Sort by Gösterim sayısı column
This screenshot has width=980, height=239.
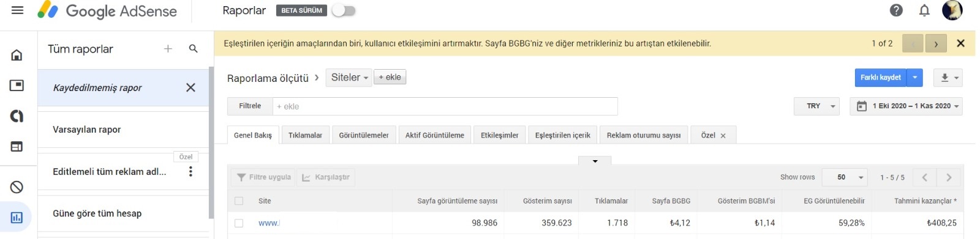547,200
